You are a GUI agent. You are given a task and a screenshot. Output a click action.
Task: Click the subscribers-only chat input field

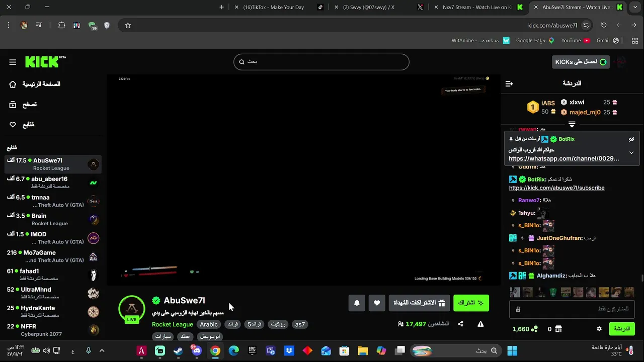[x=572, y=309]
